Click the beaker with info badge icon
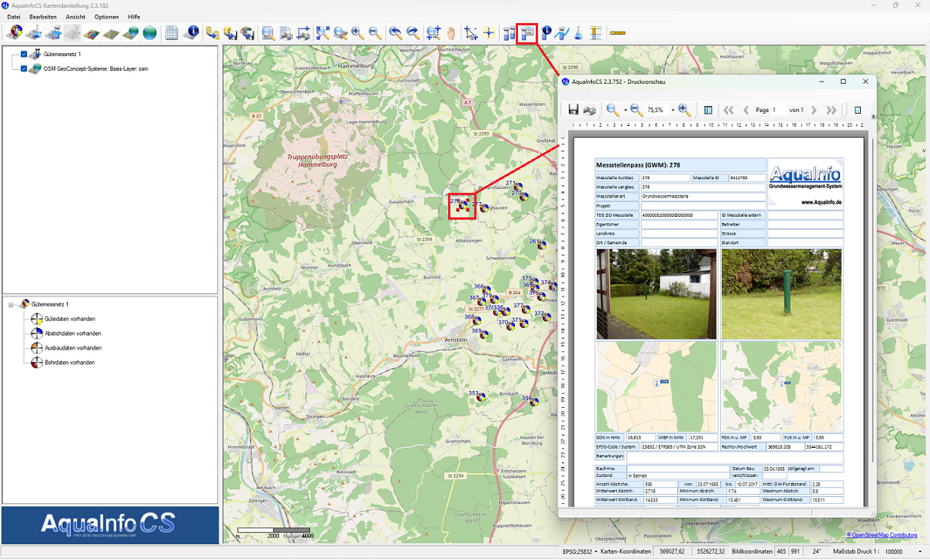The image size is (930, 560). 546,33
